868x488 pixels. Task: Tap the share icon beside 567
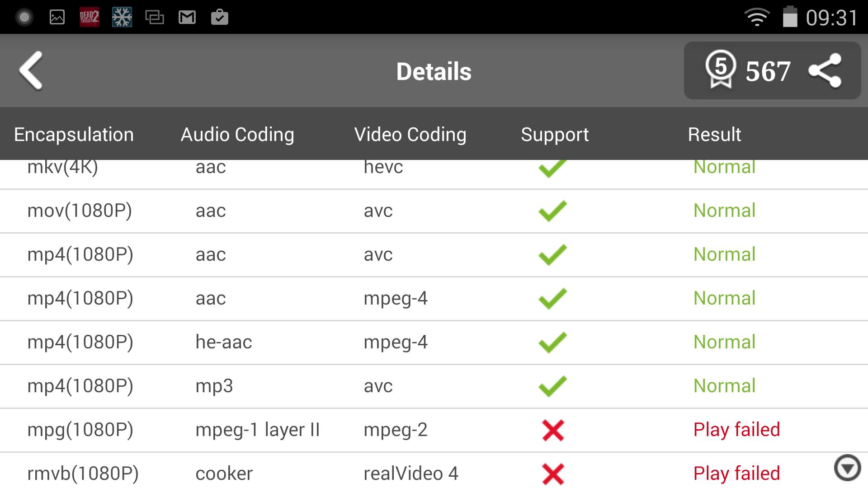(825, 70)
